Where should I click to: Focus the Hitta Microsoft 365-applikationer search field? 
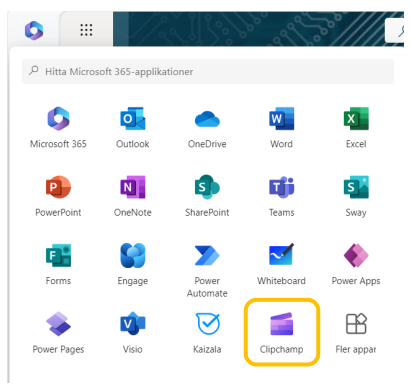pyautogui.click(x=208, y=71)
